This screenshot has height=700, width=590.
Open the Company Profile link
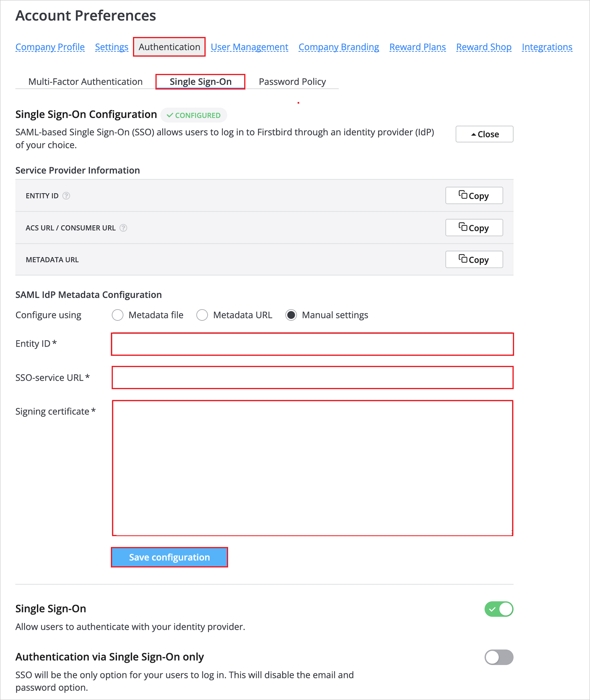(50, 47)
